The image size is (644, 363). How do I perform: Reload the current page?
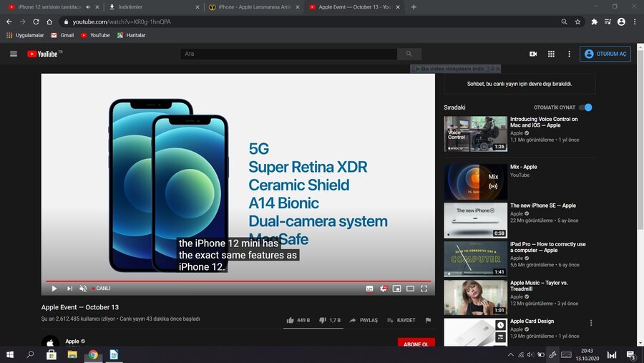click(x=36, y=21)
